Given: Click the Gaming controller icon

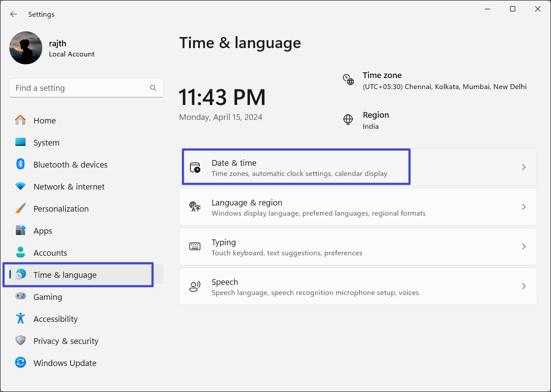Looking at the screenshot, I should tap(21, 297).
